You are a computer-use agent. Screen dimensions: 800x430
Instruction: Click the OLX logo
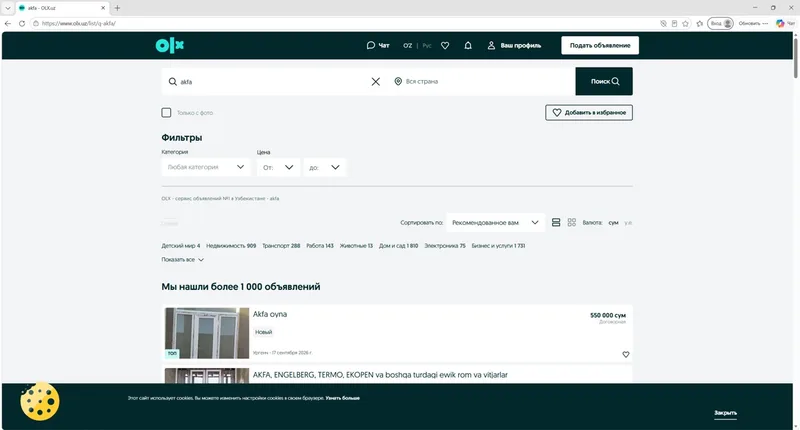click(169, 45)
